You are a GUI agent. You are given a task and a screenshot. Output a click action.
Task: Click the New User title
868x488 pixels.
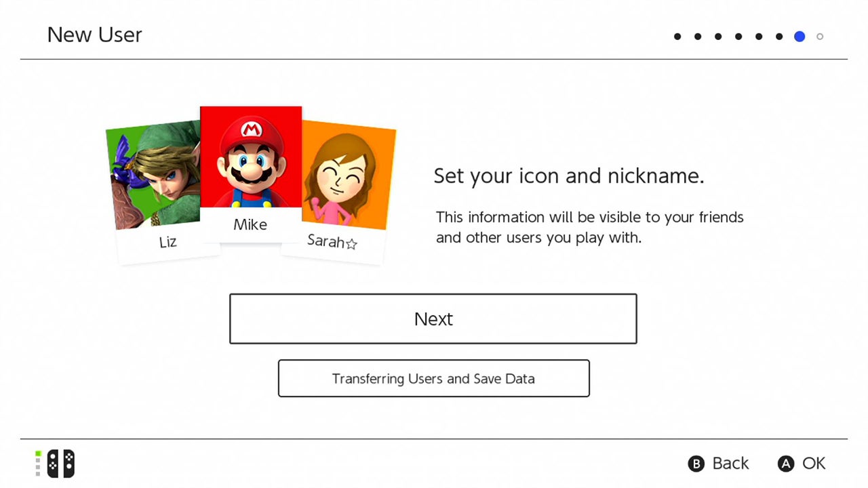[x=94, y=35]
